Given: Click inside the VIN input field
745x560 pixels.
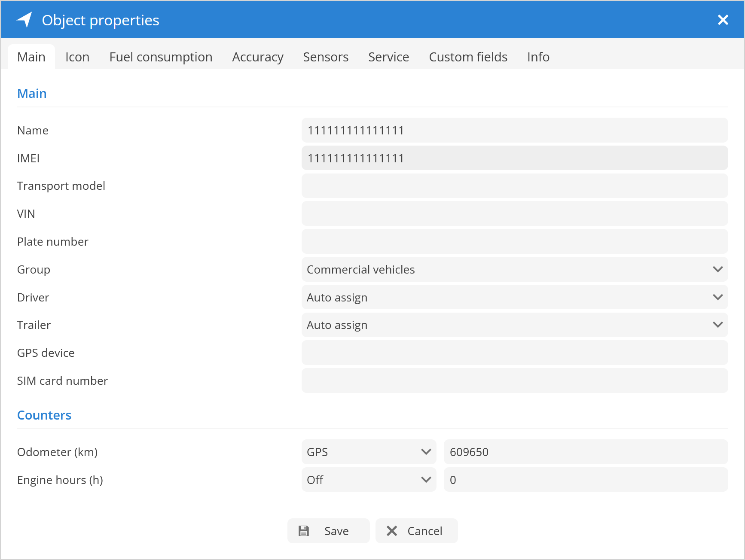Looking at the screenshot, I should [x=514, y=213].
